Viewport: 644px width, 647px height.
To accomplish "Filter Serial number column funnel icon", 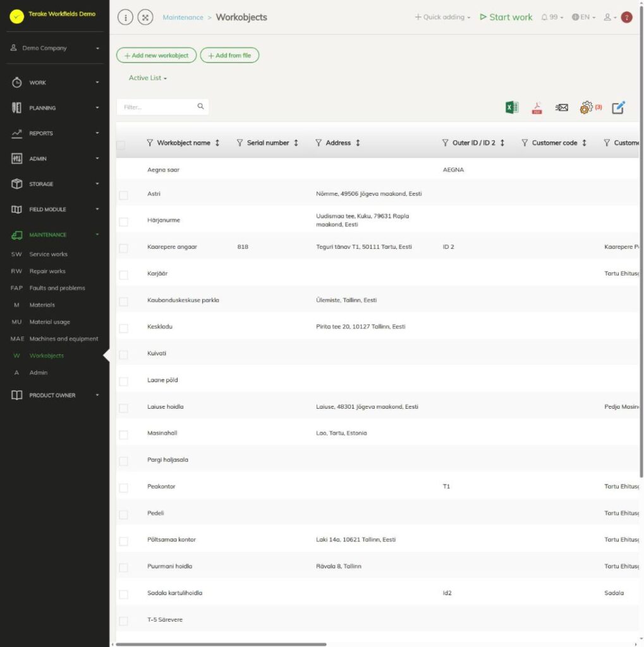I will pos(240,143).
